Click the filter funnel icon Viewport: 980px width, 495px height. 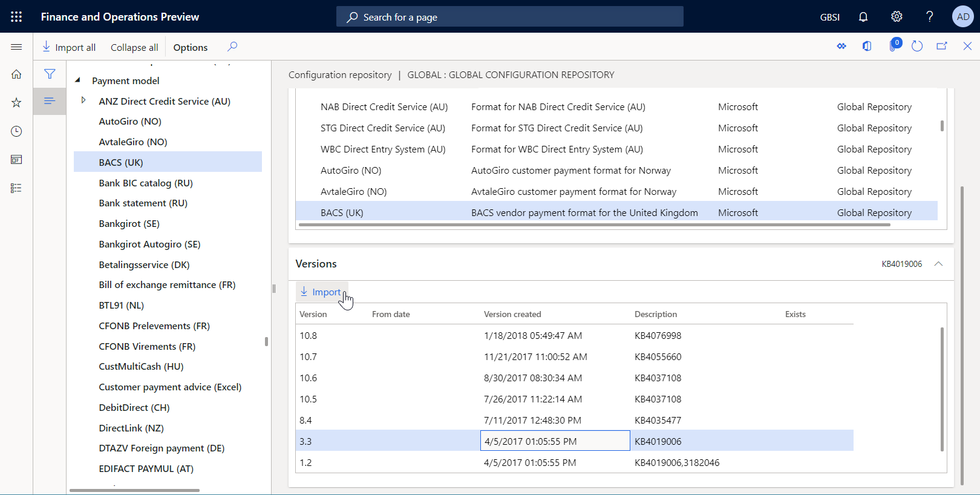(x=50, y=74)
